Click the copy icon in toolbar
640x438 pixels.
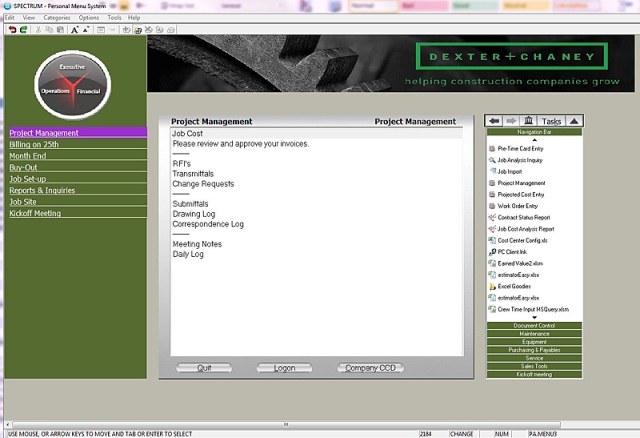49,29
